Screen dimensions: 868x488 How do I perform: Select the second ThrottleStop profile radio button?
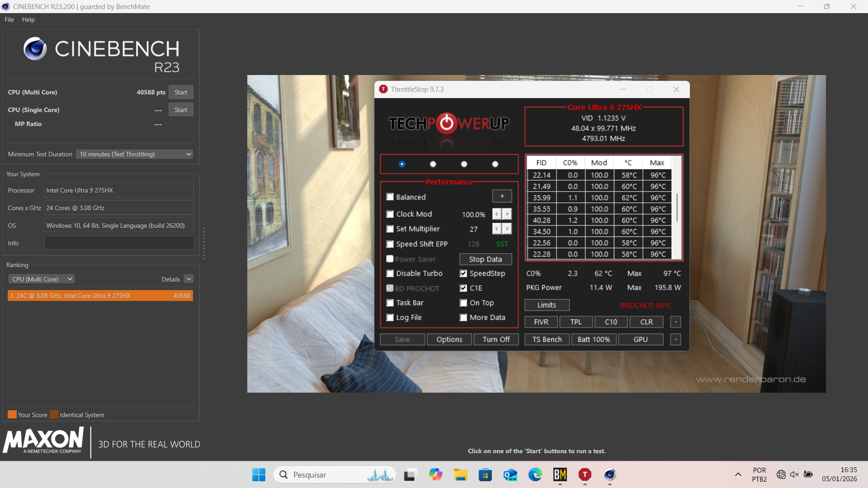pyautogui.click(x=433, y=164)
